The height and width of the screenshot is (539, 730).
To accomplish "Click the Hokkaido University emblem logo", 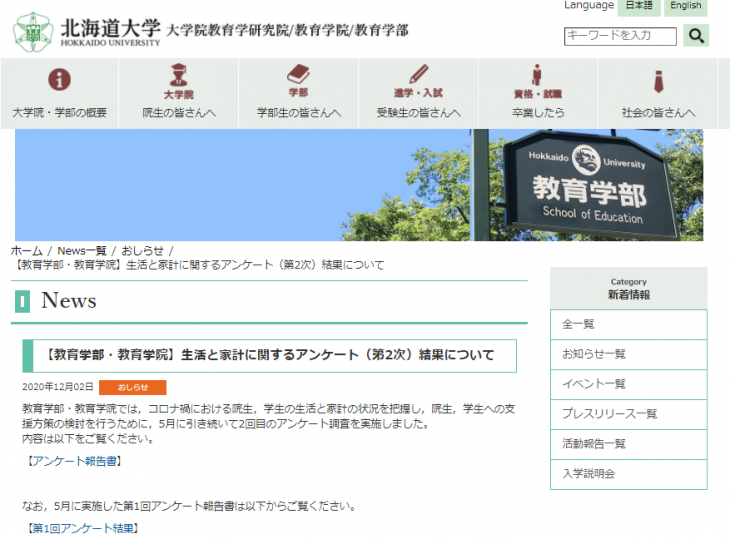I will (x=32, y=32).
